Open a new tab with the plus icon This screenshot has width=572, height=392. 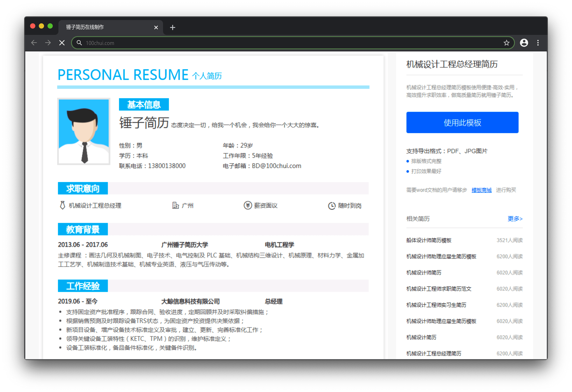[x=172, y=27]
